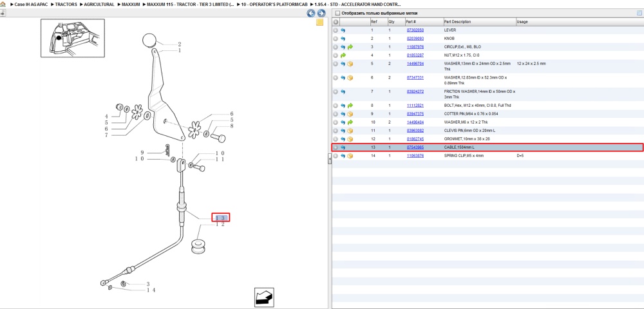This screenshot has width=644, height=309.
Task: Toggle the selection circle for CIRCLIP row
Action: click(x=336, y=47)
